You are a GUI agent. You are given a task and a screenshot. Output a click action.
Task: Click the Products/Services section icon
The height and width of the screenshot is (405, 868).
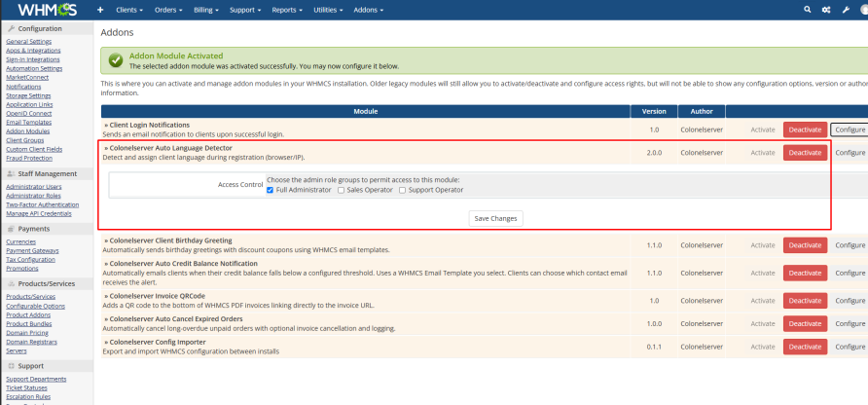coord(11,283)
